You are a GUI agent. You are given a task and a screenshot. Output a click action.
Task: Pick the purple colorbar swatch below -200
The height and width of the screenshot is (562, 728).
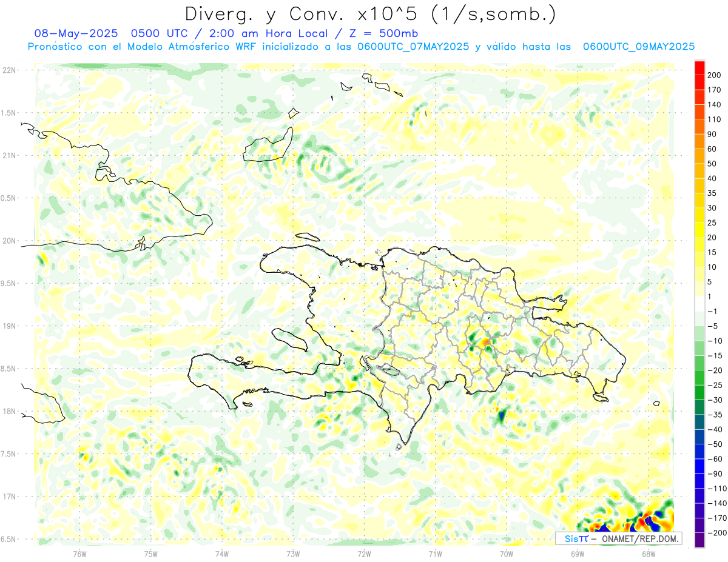click(x=699, y=540)
